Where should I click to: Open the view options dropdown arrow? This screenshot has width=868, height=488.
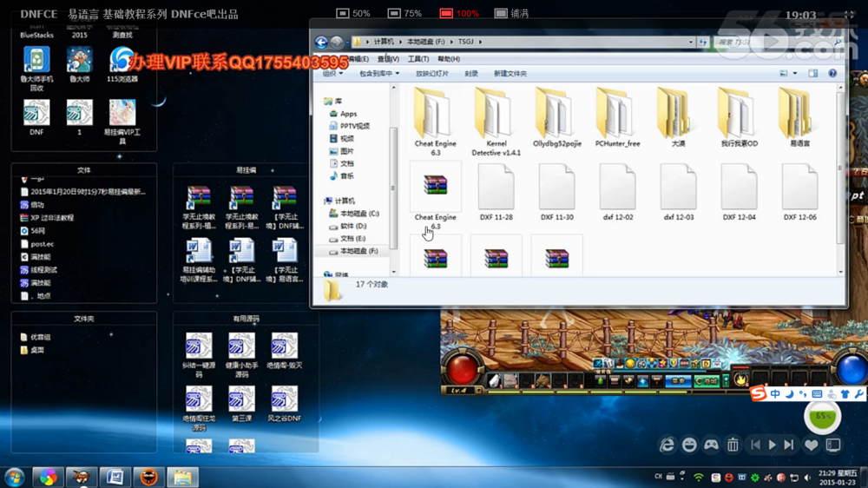795,74
